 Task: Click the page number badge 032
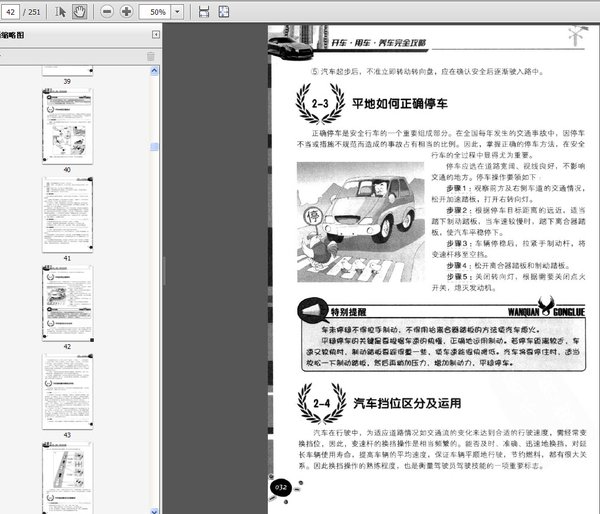click(x=281, y=488)
